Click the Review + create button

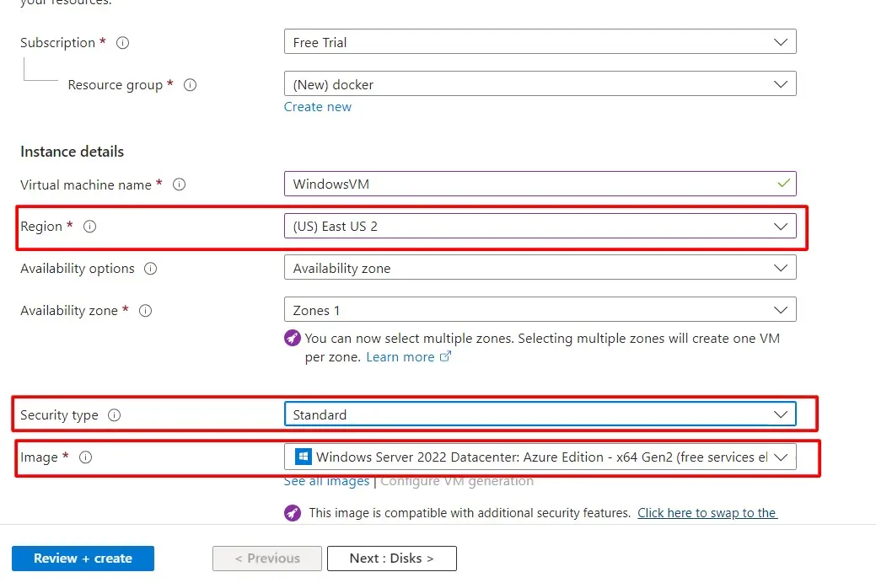click(x=83, y=559)
